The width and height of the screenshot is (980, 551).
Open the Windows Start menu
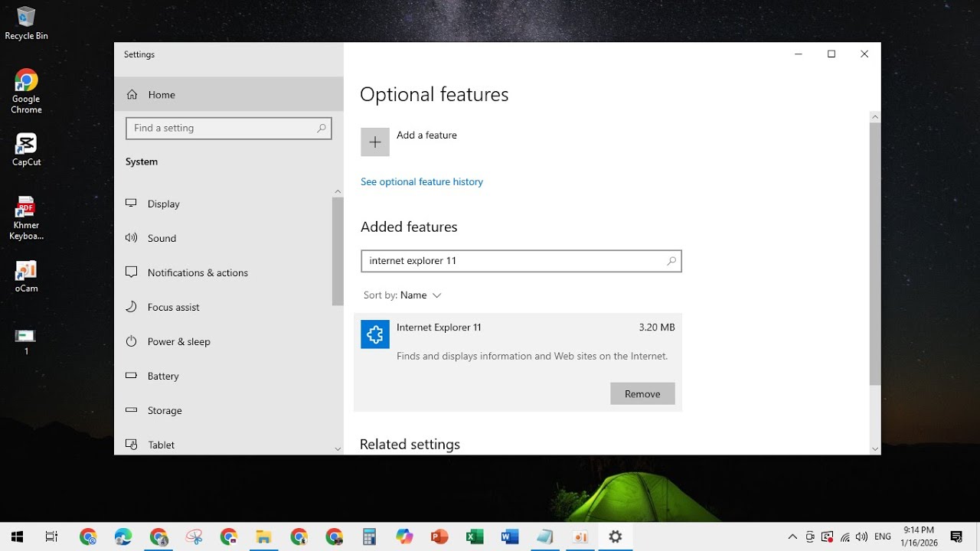tap(17, 536)
